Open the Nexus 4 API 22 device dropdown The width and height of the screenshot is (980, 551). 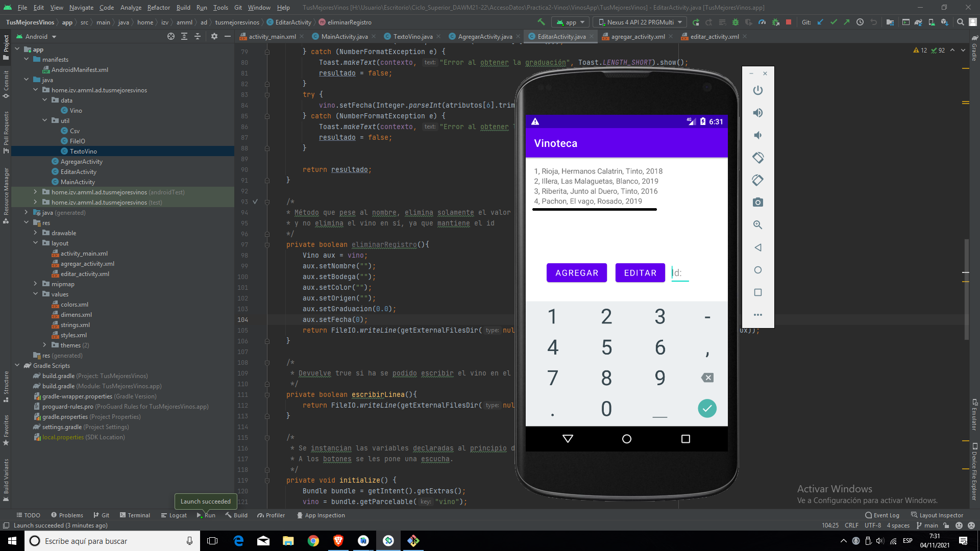pyautogui.click(x=640, y=22)
